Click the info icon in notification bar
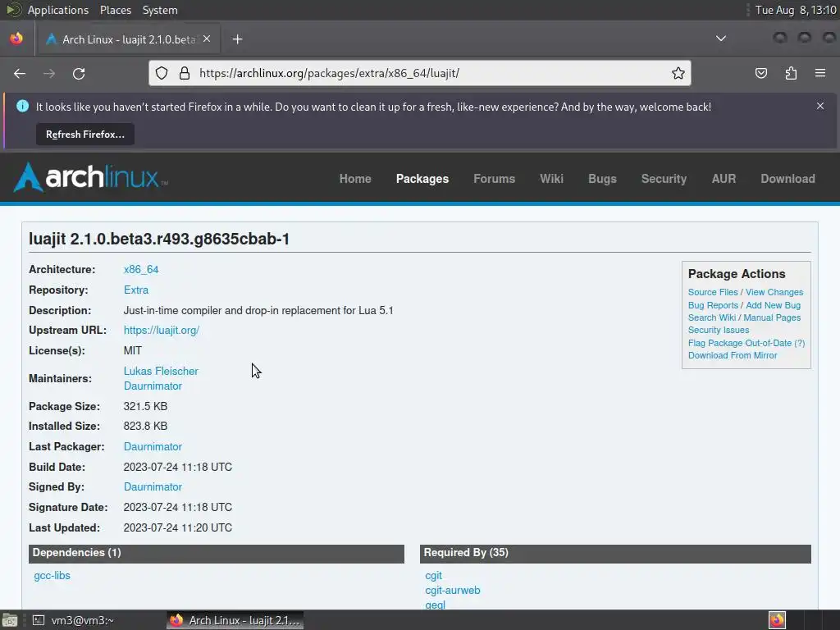This screenshot has width=840, height=630. 22,106
